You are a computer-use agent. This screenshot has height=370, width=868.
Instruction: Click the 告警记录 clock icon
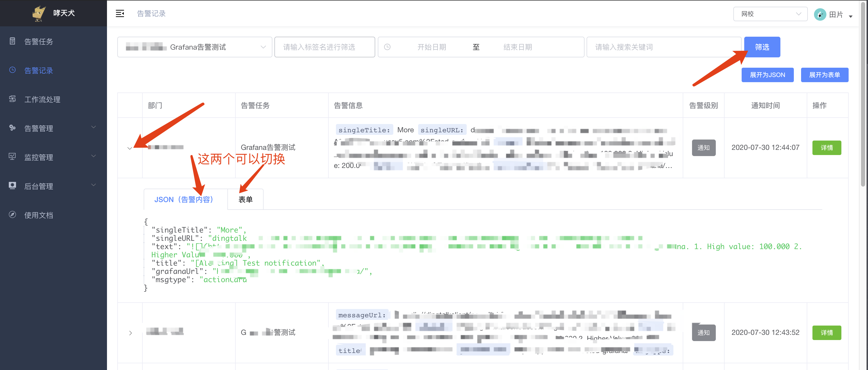pos(12,70)
